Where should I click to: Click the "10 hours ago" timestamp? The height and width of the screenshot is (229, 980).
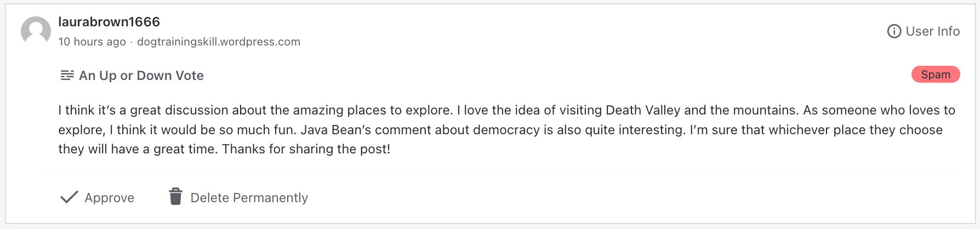pyautogui.click(x=92, y=42)
